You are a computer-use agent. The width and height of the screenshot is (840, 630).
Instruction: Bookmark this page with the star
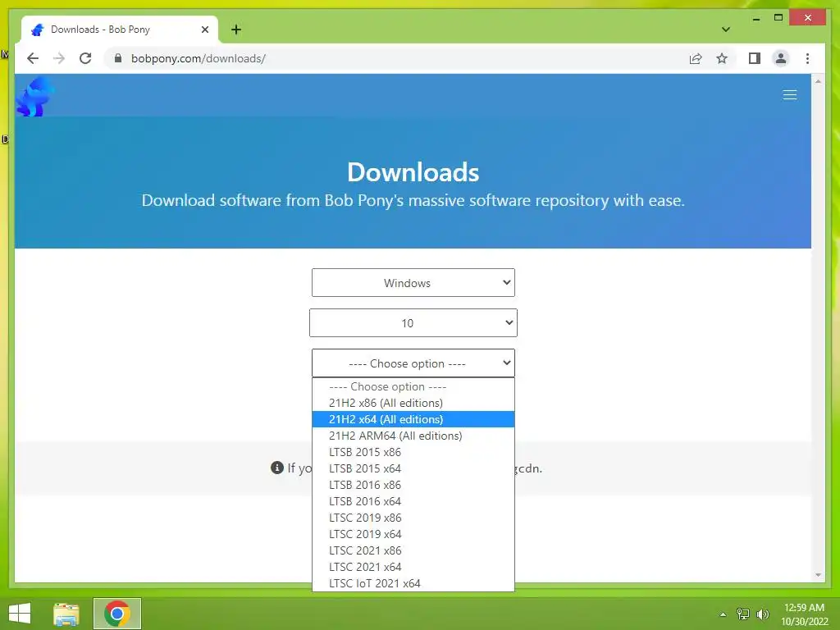click(722, 58)
